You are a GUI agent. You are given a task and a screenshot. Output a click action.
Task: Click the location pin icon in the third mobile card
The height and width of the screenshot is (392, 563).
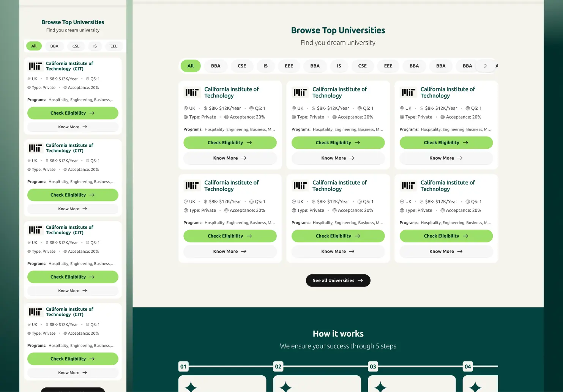[29, 243]
